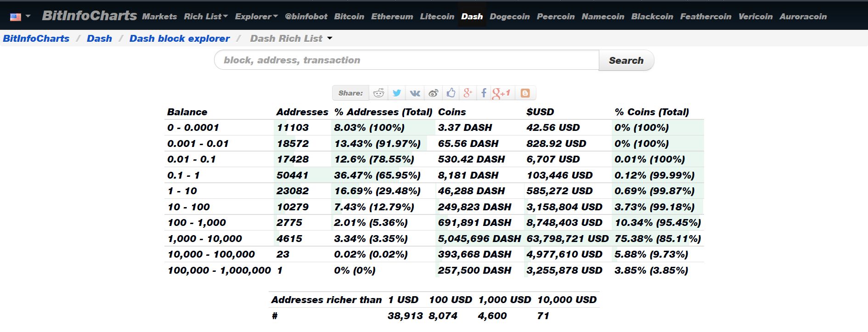Click the 3.85% (3.85%) cell
The height and width of the screenshot is (332, 868).
[x=651, y=270]
